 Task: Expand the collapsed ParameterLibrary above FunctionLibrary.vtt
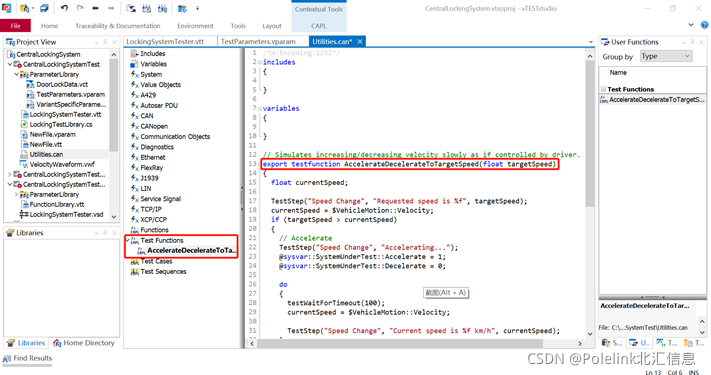[16, 195]
